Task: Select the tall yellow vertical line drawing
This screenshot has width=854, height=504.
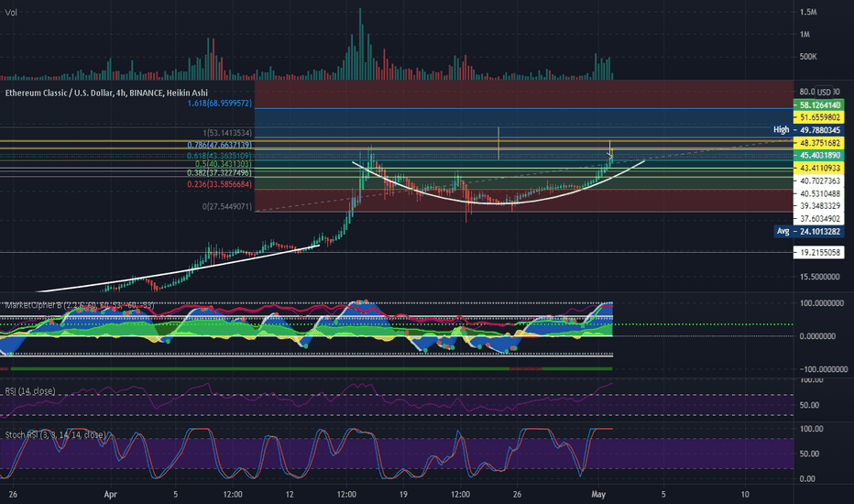Action: (498, 143)
